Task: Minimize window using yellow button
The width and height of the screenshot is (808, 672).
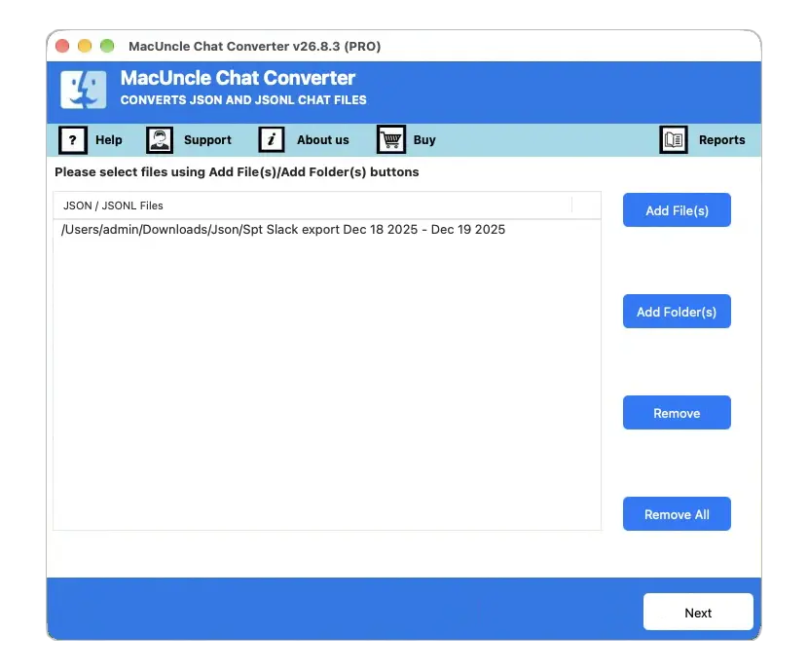Action: [85, 46]
